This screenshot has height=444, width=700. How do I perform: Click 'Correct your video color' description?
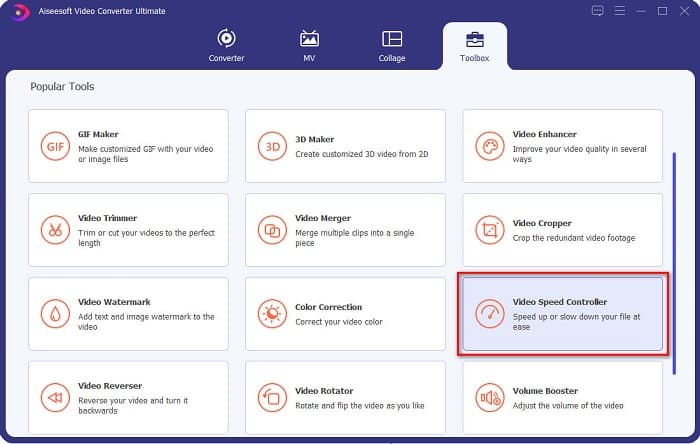pyautogui.click(x=339, y=322)
